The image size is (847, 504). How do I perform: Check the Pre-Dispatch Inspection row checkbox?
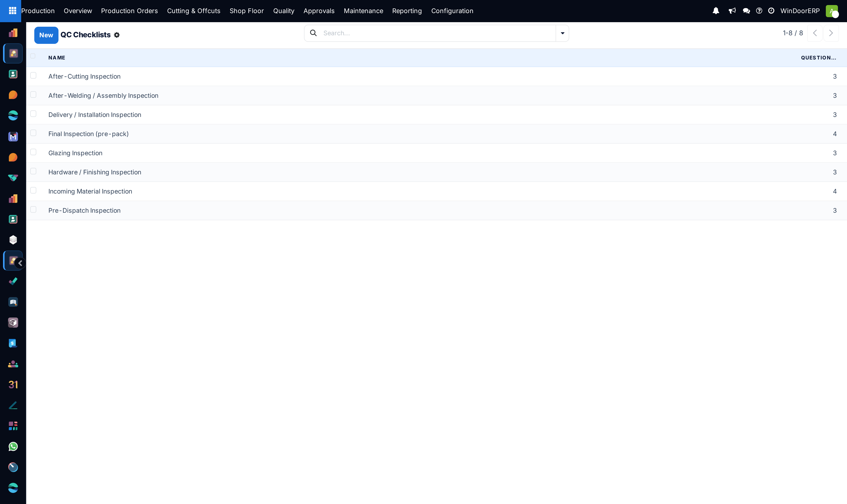(x=33, y=210)
